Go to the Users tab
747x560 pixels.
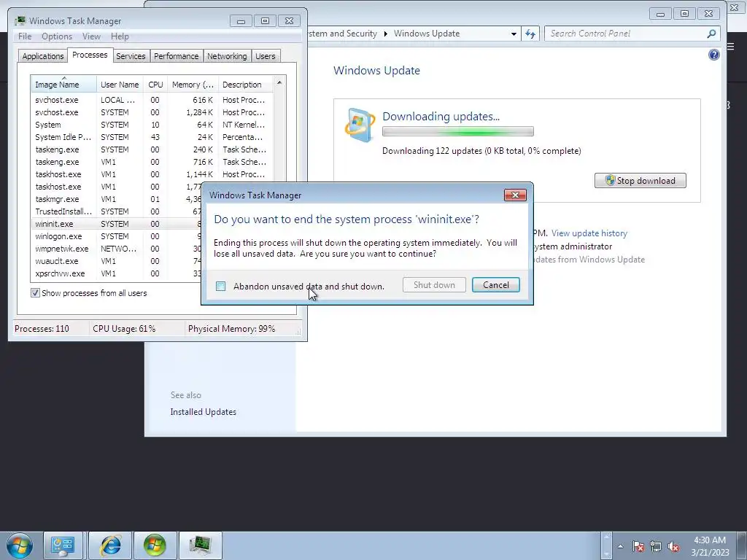click(265, 55)
